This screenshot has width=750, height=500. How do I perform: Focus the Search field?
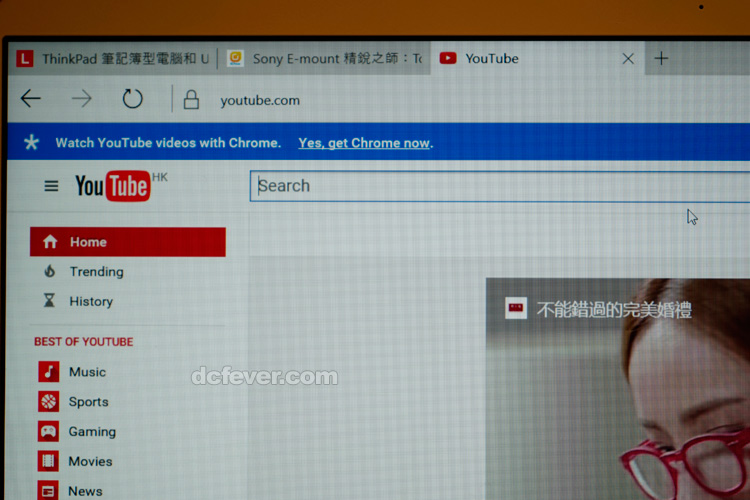point(499,186)
